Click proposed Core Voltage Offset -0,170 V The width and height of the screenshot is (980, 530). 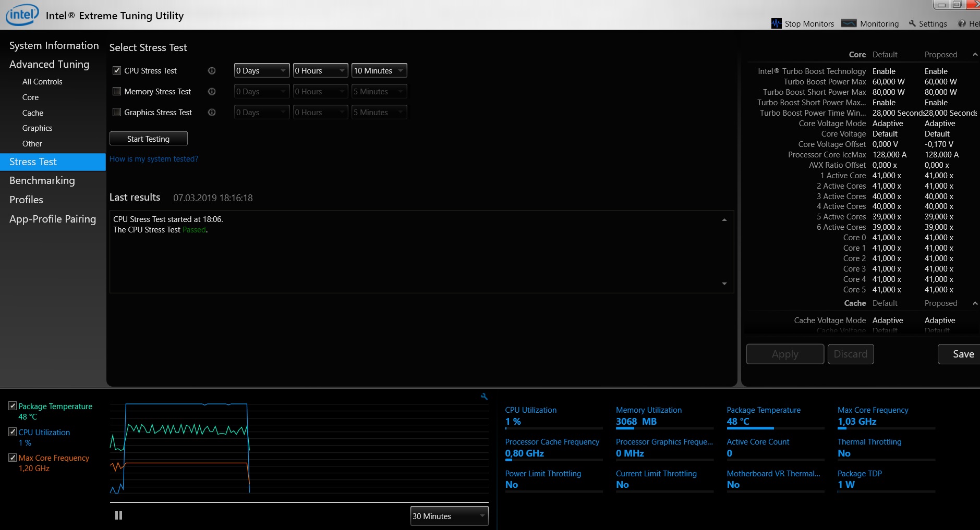(x=939, y=144)
